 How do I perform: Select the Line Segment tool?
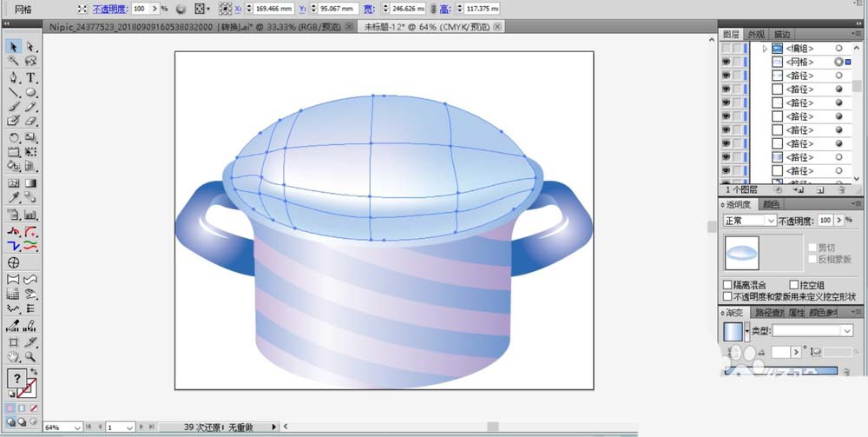pyautogui.click(x=14, y=92)
